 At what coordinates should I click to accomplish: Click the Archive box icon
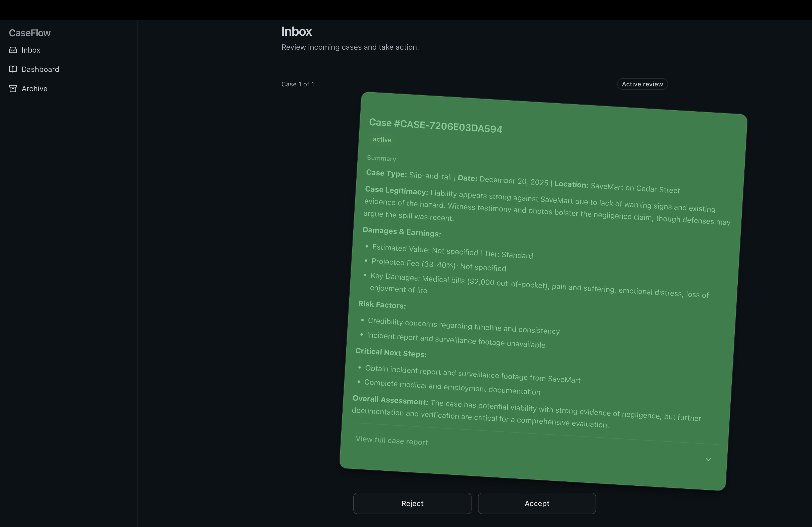pos(13,89)
